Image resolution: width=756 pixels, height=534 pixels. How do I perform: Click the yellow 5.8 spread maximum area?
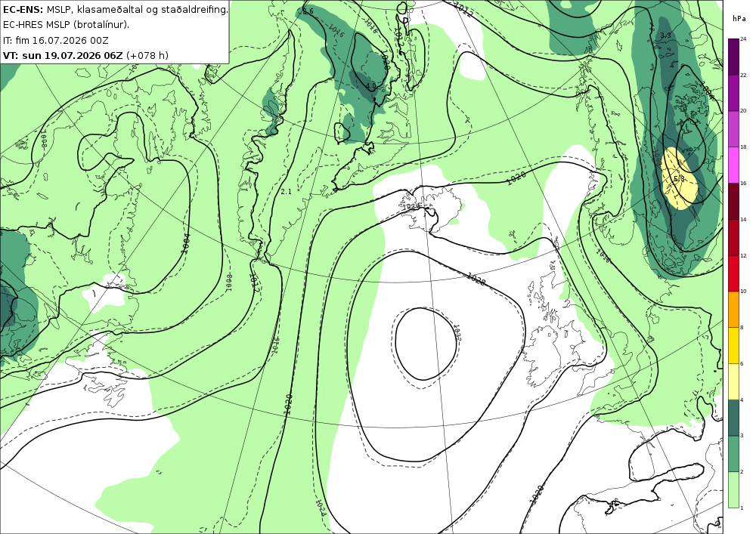(679, 179)
